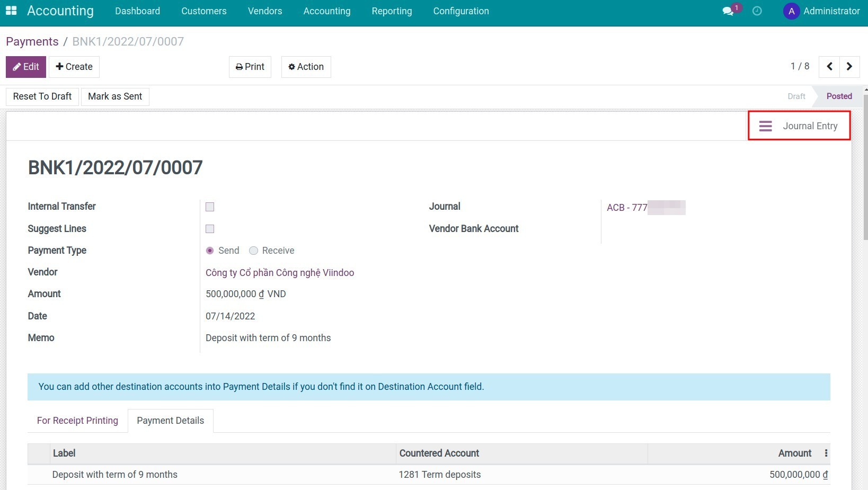Check the Internal Transfer checkbox
868x490 pixels.
[x=210, y=207]
